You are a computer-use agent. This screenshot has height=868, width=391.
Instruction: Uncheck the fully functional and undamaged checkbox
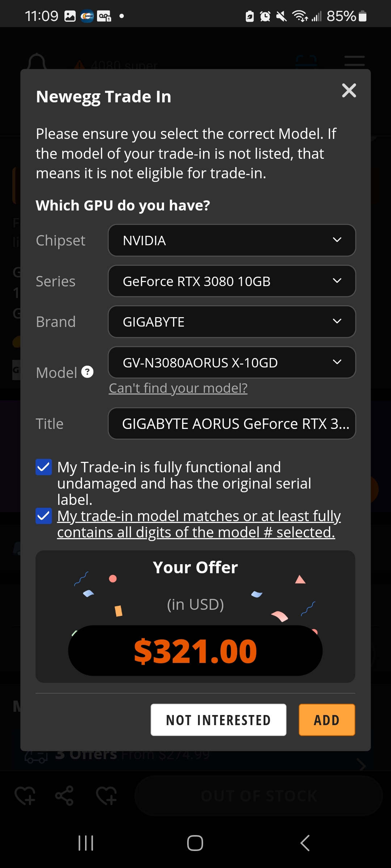point(44,467)
